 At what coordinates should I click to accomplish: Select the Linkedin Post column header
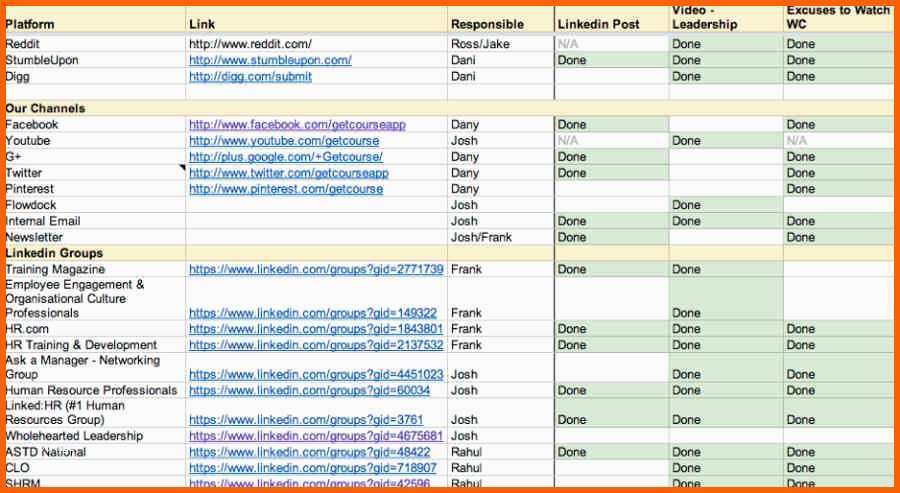612,21
